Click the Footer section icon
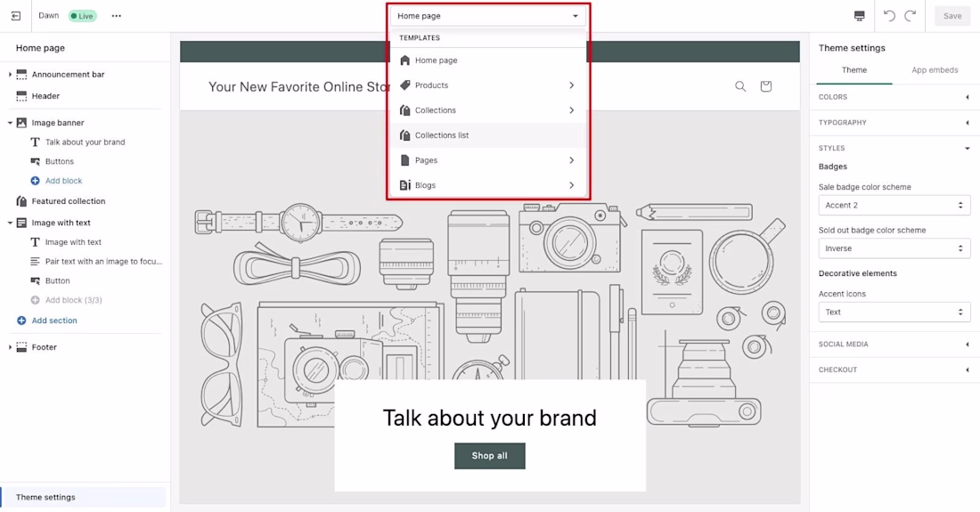The height and width of the screenshot is (512, 980). pyautogui.click(x=21, y=347)
